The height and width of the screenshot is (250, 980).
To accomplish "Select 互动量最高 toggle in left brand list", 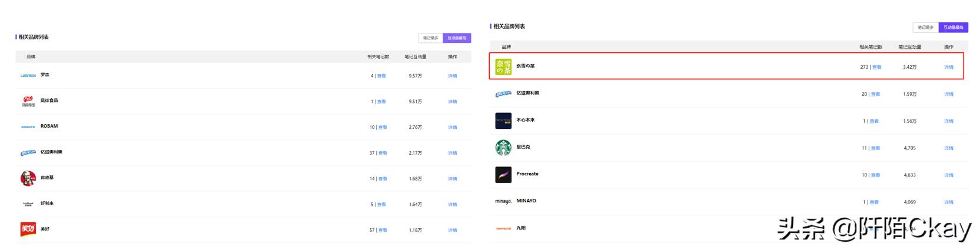I will (457, 38).
